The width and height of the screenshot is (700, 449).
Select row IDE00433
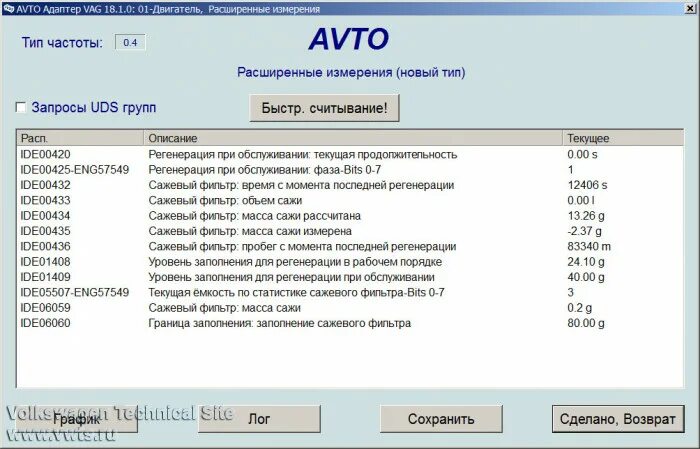[x=350, y=200]
